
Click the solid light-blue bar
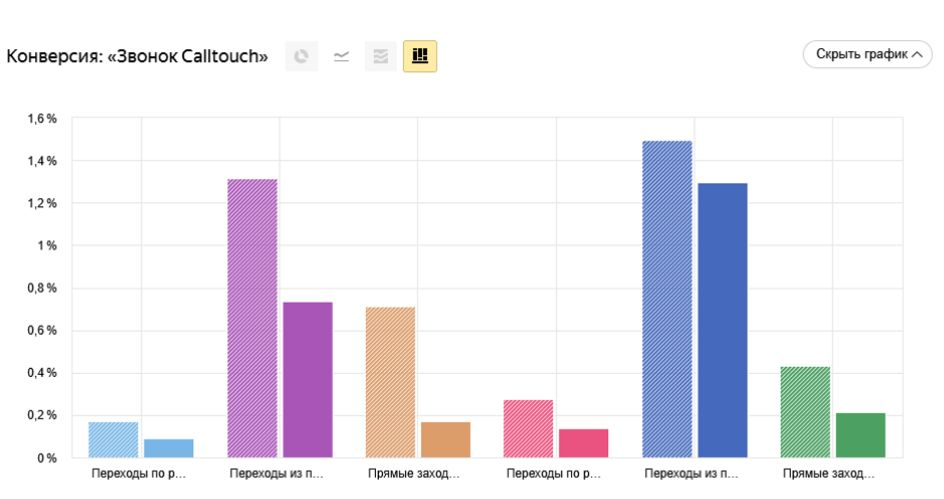click(x=169, y=448)
